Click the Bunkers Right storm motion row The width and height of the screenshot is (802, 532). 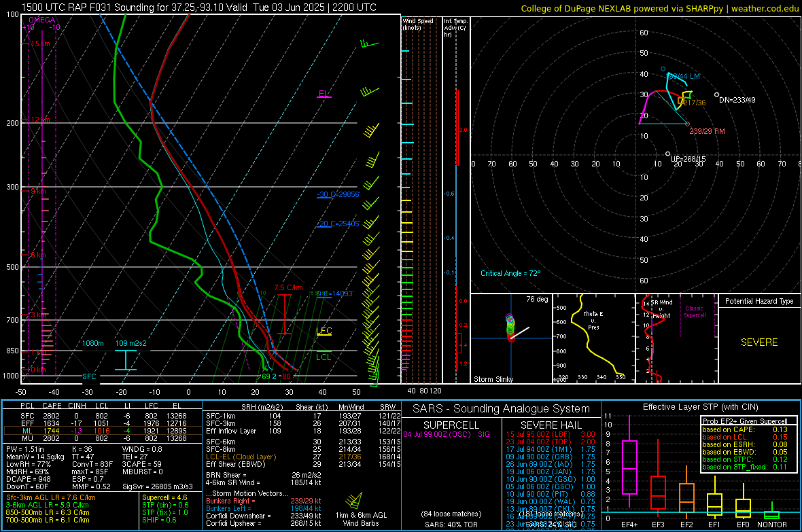(x=264, y=501)
